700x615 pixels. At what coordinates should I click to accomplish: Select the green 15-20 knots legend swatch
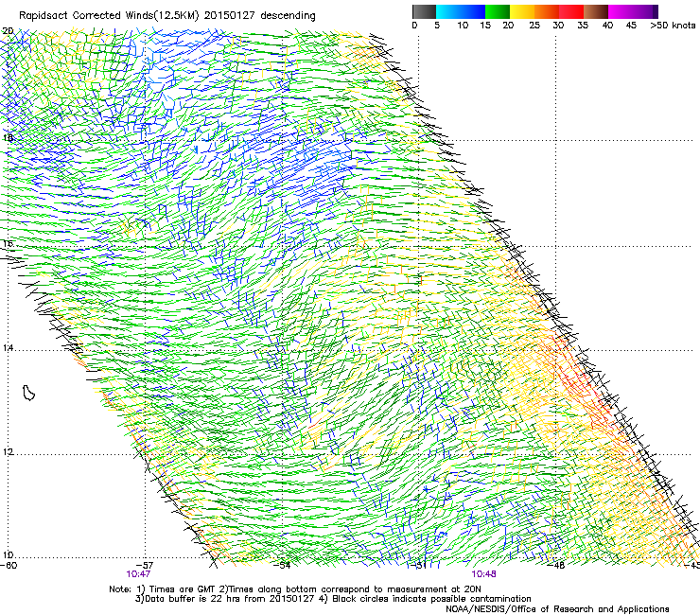point(498,11)
